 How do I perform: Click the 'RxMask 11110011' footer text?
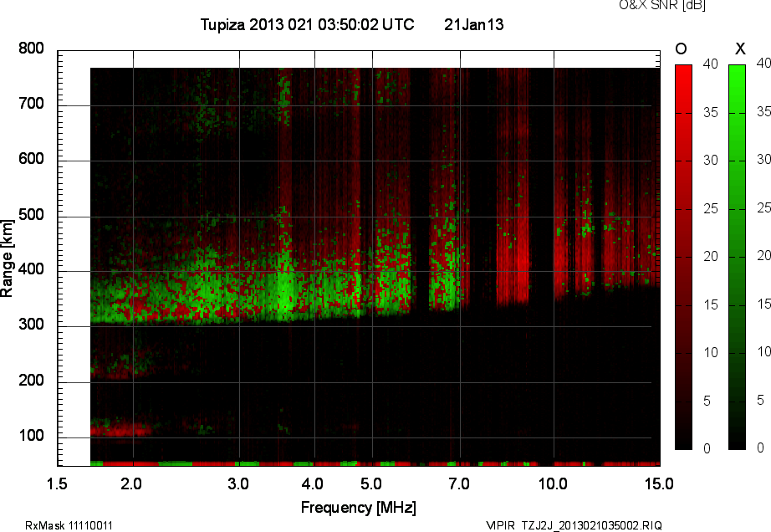tap(69, 525)
